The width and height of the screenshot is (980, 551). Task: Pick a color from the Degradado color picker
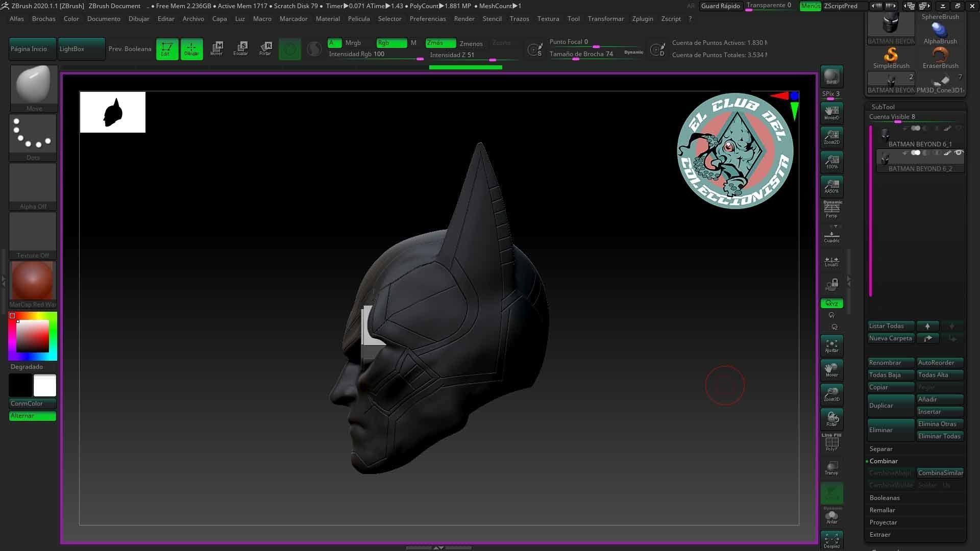(x=33, y=335)
